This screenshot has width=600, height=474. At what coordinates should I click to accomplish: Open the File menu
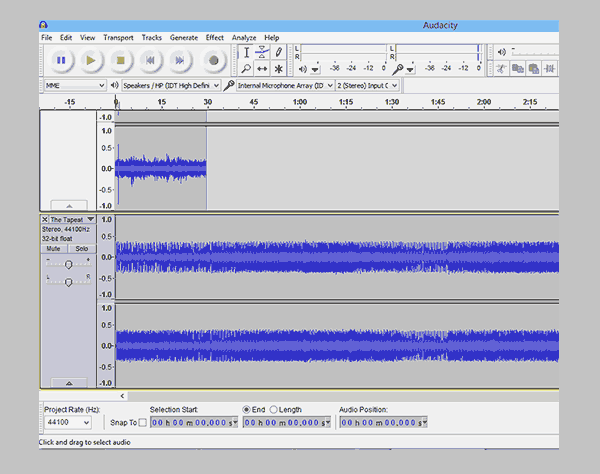point(47,38)
